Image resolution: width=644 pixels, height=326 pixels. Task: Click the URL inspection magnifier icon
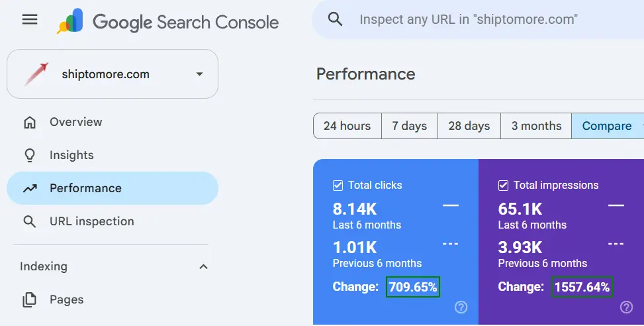(30, 221)
